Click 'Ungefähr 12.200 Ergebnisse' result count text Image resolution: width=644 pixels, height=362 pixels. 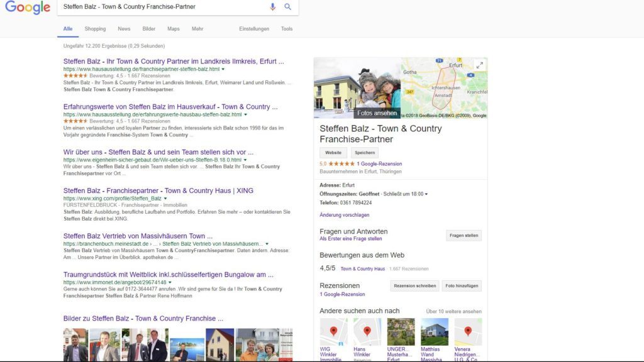(114, 46)
